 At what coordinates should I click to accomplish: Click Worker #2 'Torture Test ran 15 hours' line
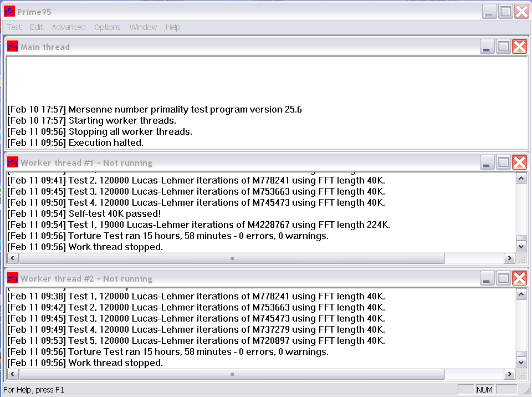168,352
